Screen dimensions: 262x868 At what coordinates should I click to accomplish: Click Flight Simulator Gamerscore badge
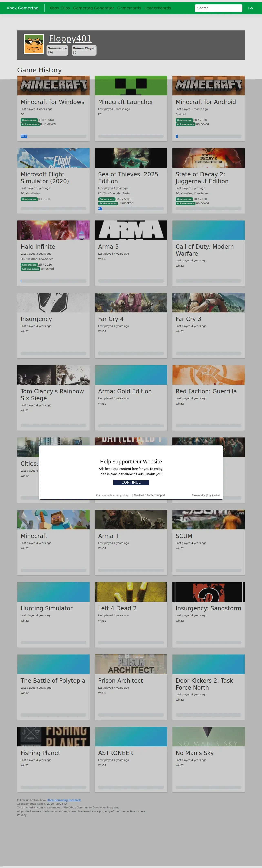[x=29, y=199]
